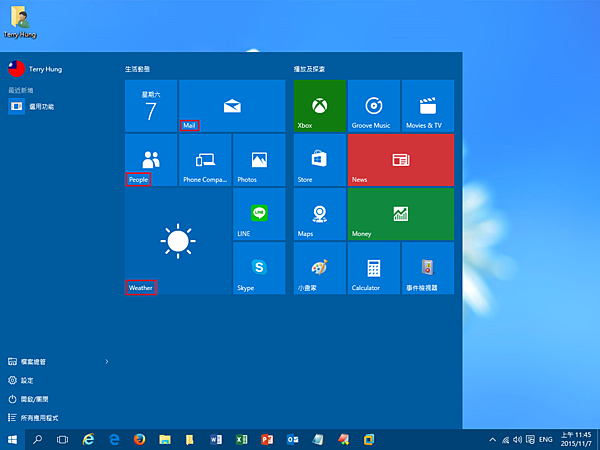Viewport: 600px width, 450px height.
Task: Click the Firefox icon in taskbar
Action: [139, 439]
